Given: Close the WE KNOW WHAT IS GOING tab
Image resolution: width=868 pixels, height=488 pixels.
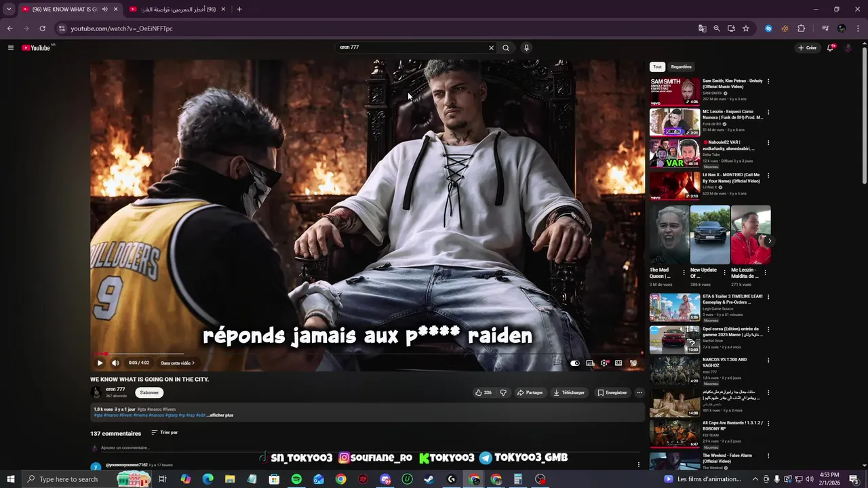Looking at the screenshot, I should [115, 9].
